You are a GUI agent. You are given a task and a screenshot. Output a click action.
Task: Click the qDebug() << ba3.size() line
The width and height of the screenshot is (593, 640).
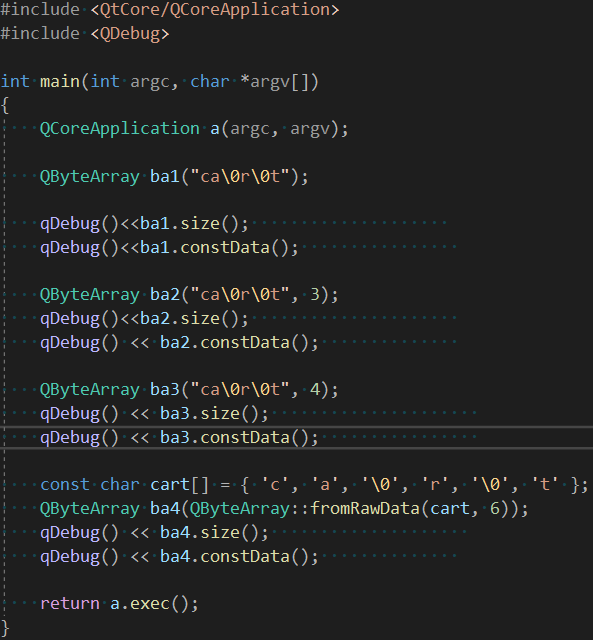coord(154,414)
